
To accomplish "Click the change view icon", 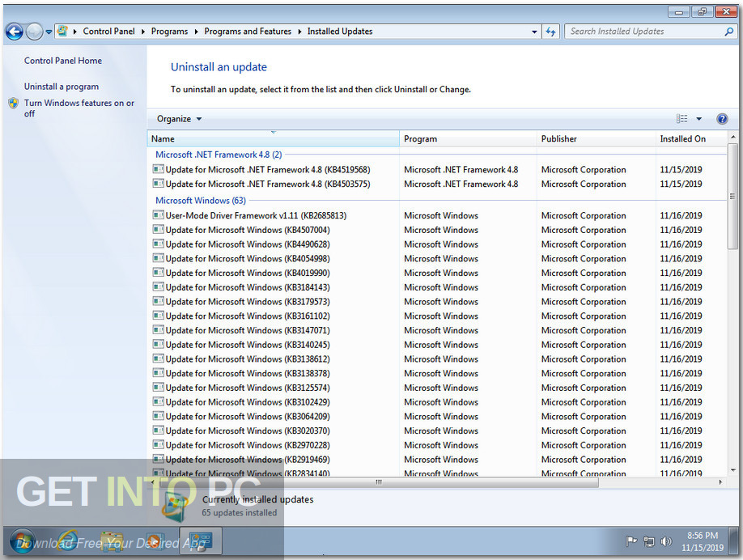I will pyautogui.click(x=681, y=118).
